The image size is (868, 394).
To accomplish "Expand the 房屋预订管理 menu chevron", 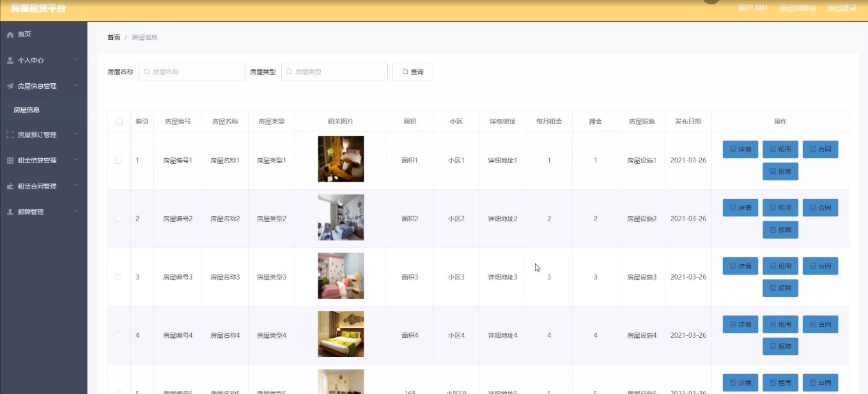I will coord(75,134).
